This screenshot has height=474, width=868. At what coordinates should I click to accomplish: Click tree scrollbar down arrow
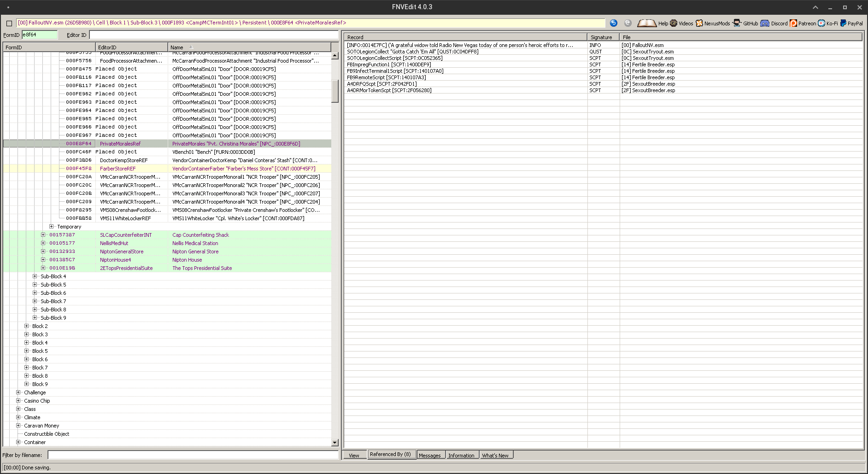[x=335, y=443]
